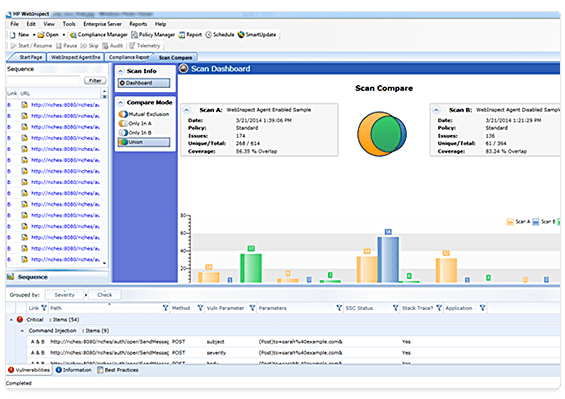The image size is (565, 399).
Task: Open the Vulnerabilities bottom tab
Action: (29, 370)
